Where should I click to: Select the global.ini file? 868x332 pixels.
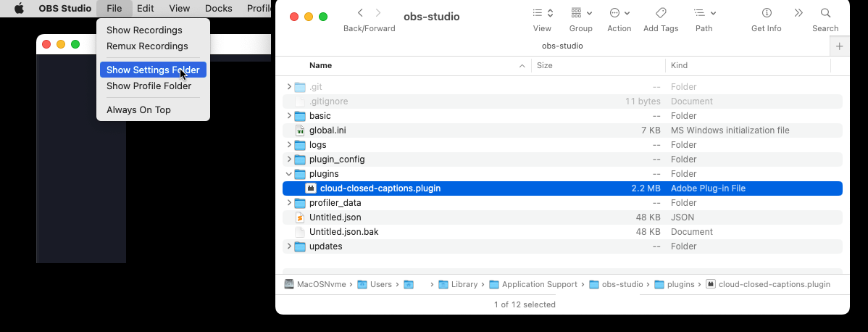[327, 130]
